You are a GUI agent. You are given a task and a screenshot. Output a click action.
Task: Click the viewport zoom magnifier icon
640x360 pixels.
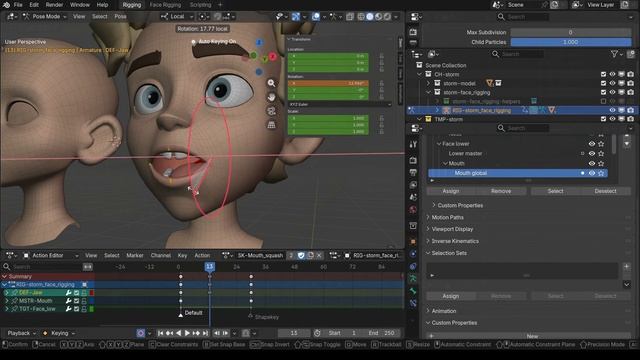point(271,83)
